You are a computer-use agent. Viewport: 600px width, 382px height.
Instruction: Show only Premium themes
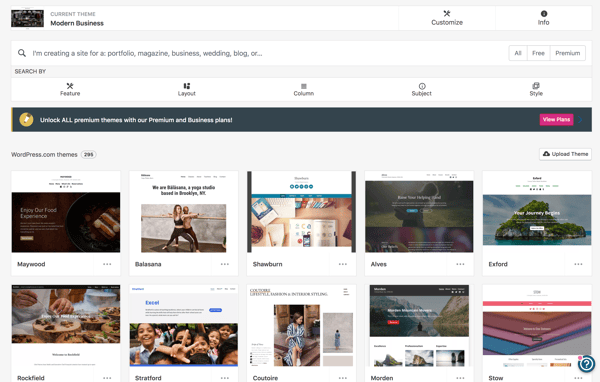pyautogui.click(x=567, y=53)
